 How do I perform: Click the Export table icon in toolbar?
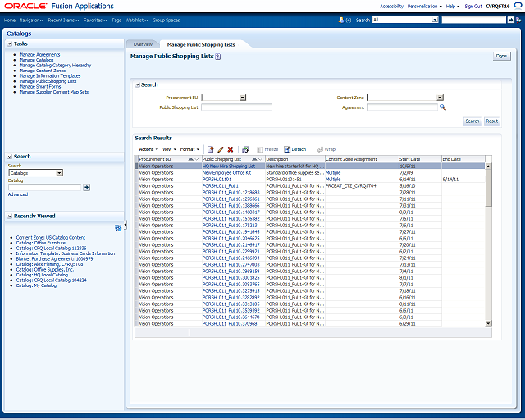tap(245, 149)
